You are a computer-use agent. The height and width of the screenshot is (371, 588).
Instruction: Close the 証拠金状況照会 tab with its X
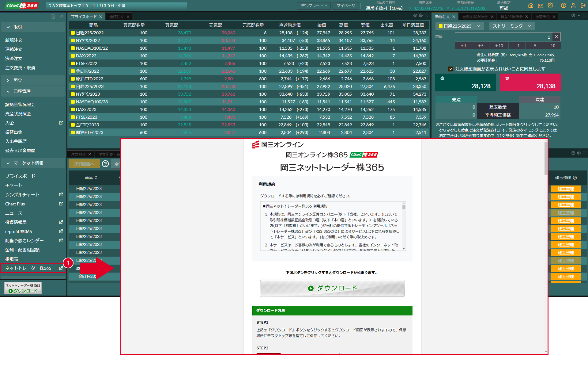[492, 17]
